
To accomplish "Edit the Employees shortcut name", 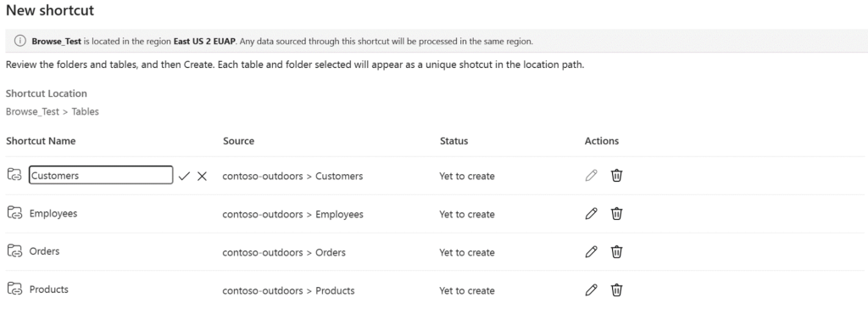I will pos(591,214).
